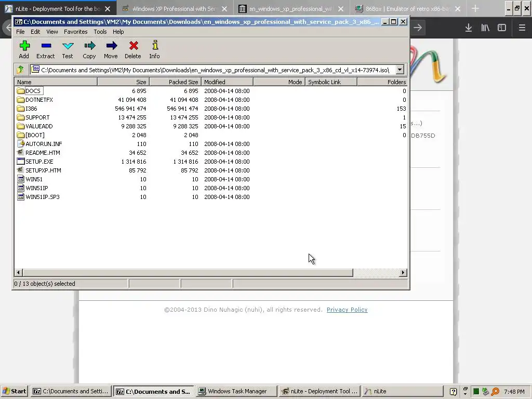
Task: Click the Delete toolbar icon
Action: 133,46
